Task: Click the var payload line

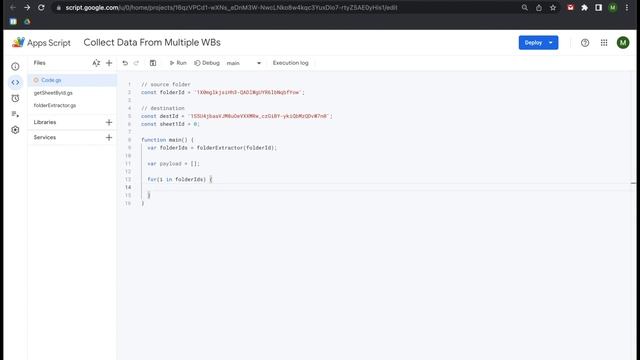Action: [173, 163]
